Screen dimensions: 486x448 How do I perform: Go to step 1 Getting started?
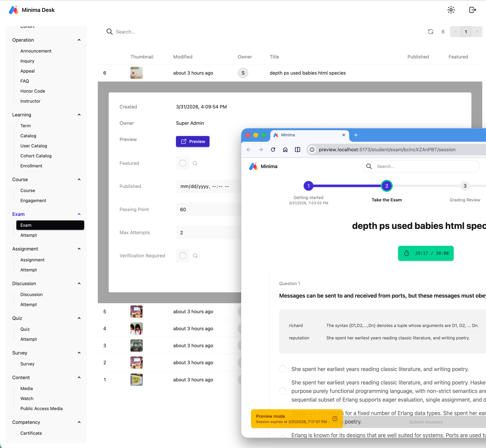pos(308,186)
